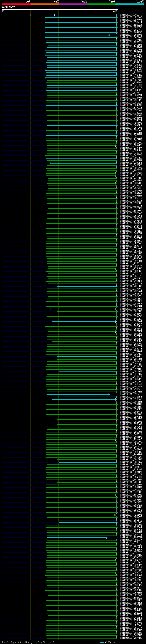This screenshot has height=644, width=146.
Task: Click hit label UniRef100_P17878
Action: pyautogui.click(x=131, y=72)
